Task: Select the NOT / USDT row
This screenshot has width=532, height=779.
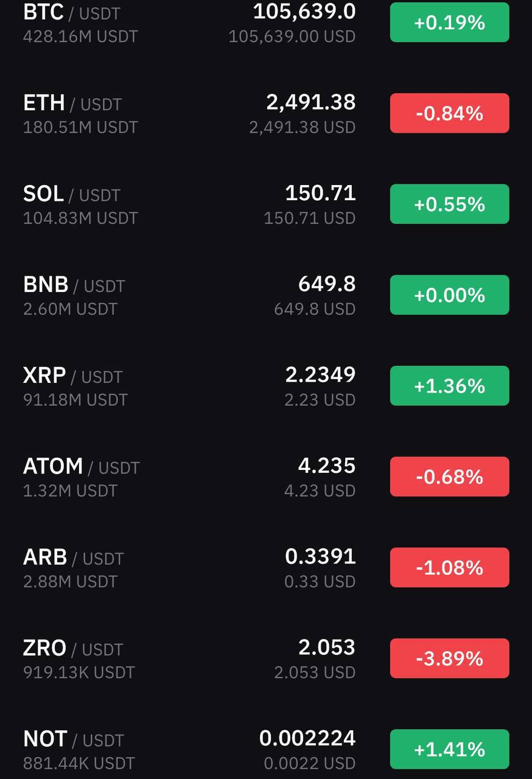Action: point(266,749)
